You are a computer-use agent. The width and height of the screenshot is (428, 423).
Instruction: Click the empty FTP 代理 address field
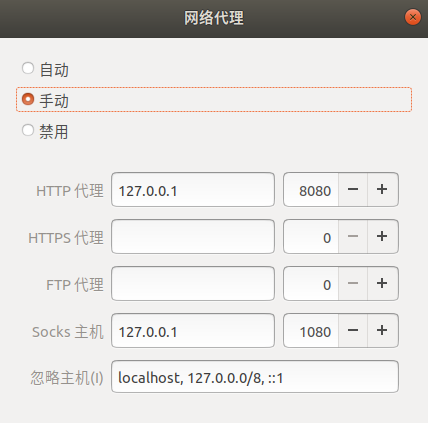pyautogui.click(x=193, y=284)
